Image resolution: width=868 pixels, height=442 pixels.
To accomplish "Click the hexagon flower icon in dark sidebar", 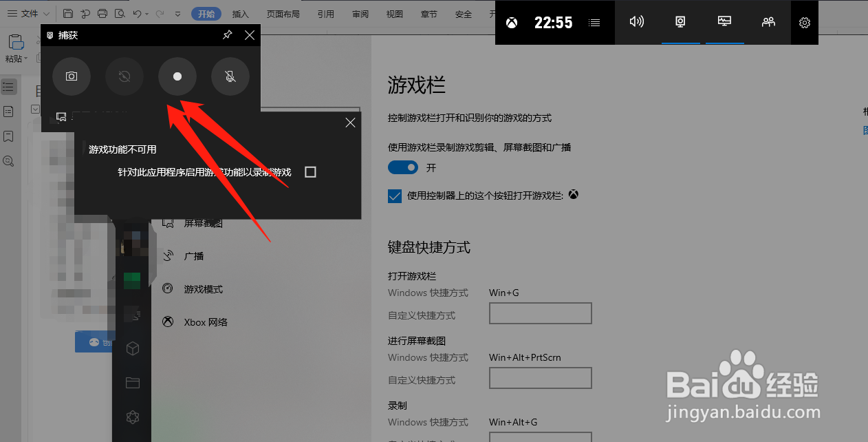I will click(x=133, y=417).
